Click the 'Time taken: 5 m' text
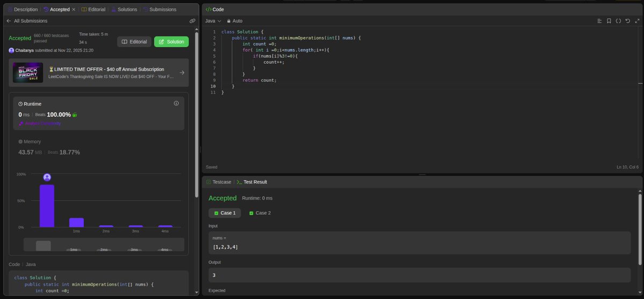The height and width of the screenshot is (299, 644). coord(93,34)
